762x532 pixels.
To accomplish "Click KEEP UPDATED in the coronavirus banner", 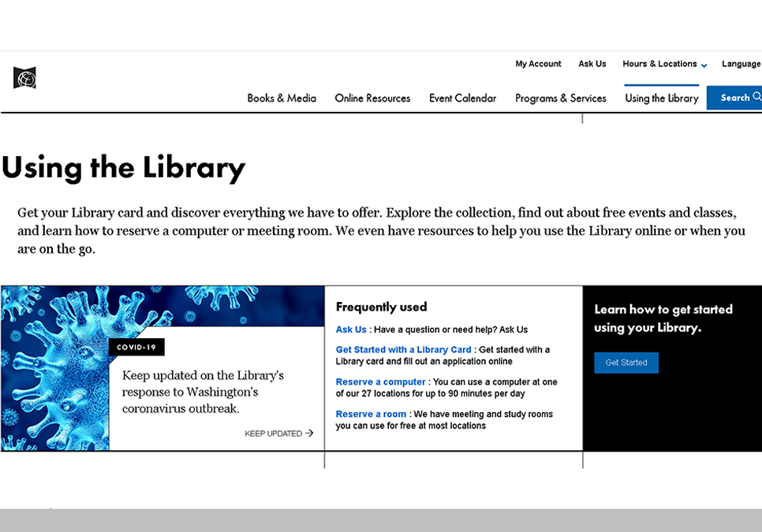I will pos(272,433).
